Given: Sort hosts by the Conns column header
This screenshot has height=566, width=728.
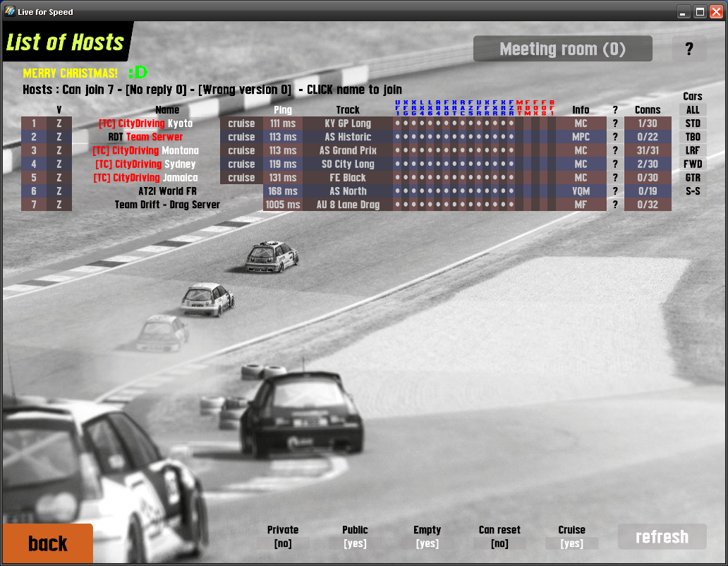Looking at the screenshot, I should click(648, 110).
